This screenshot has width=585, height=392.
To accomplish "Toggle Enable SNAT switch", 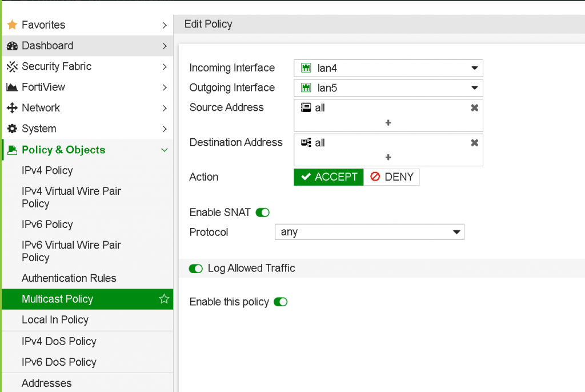I will 262,213.
